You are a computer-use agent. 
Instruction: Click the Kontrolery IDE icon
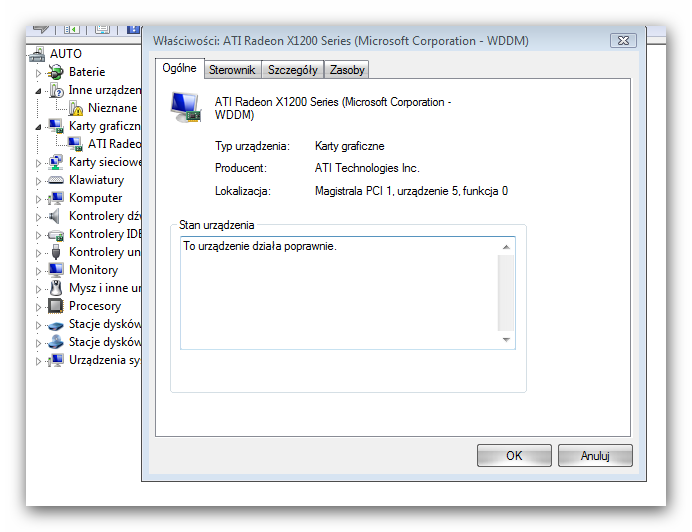coord(56,234)
